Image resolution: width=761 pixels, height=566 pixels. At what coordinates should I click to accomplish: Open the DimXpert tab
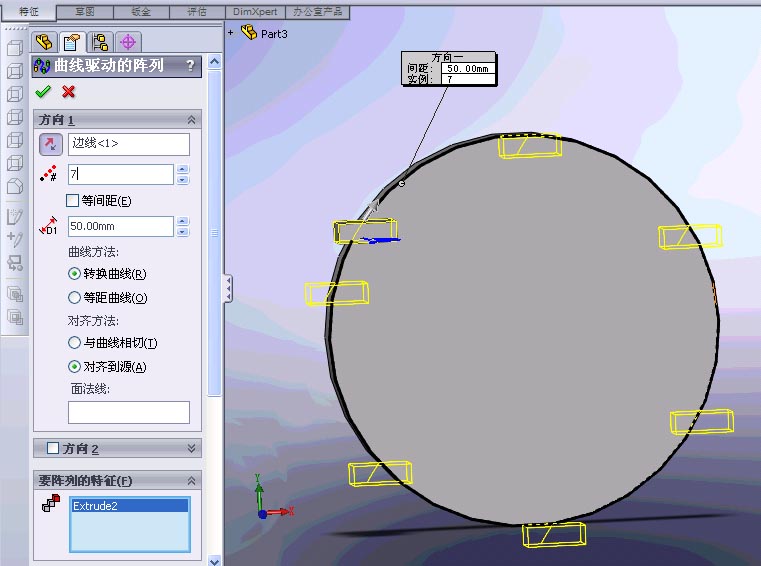point(255,11)
